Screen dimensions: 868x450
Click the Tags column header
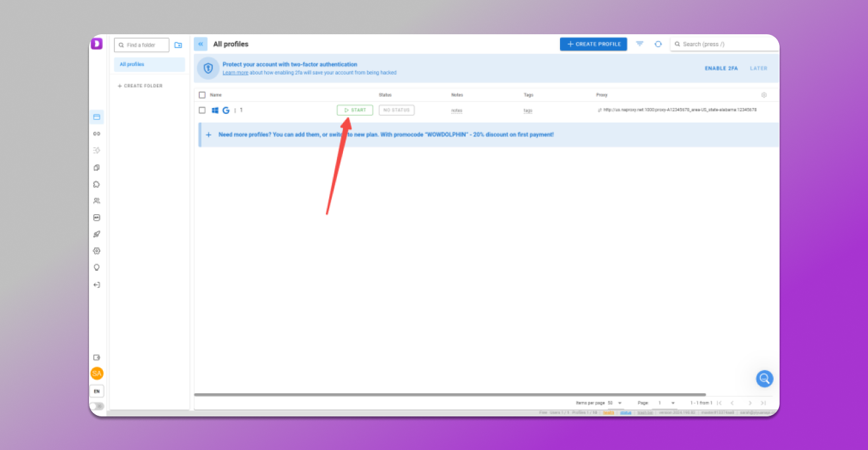pos(528,95)
